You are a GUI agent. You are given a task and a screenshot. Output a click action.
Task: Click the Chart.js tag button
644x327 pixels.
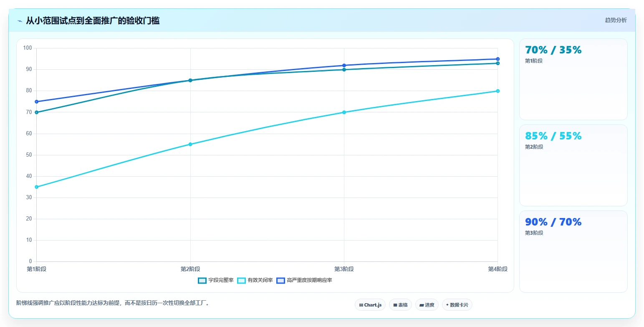[370, 305]
